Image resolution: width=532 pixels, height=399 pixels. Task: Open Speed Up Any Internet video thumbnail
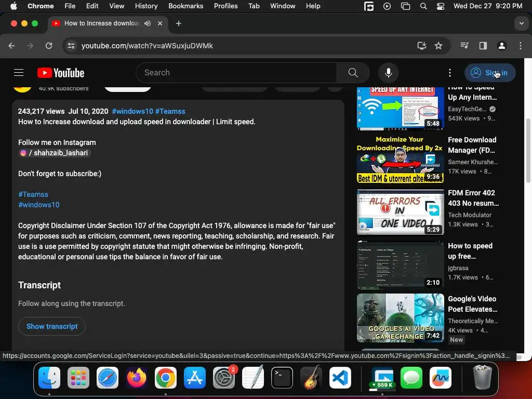401,108
